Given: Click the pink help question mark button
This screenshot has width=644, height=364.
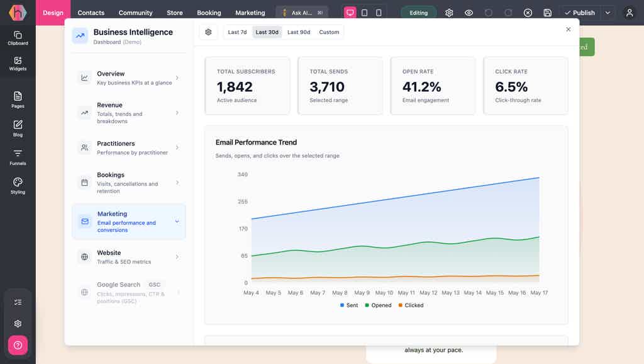Looking at the screenshot, I should click(18, 345).
